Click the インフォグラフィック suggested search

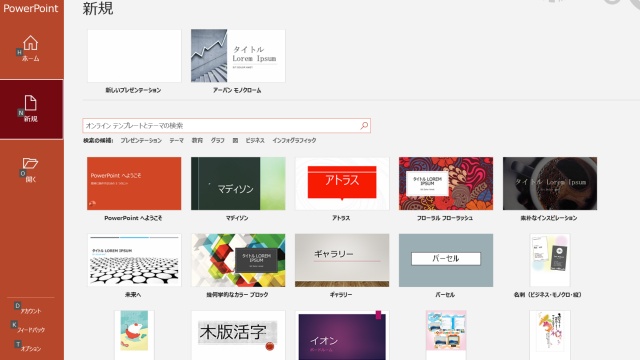click(x=294, y=140)
